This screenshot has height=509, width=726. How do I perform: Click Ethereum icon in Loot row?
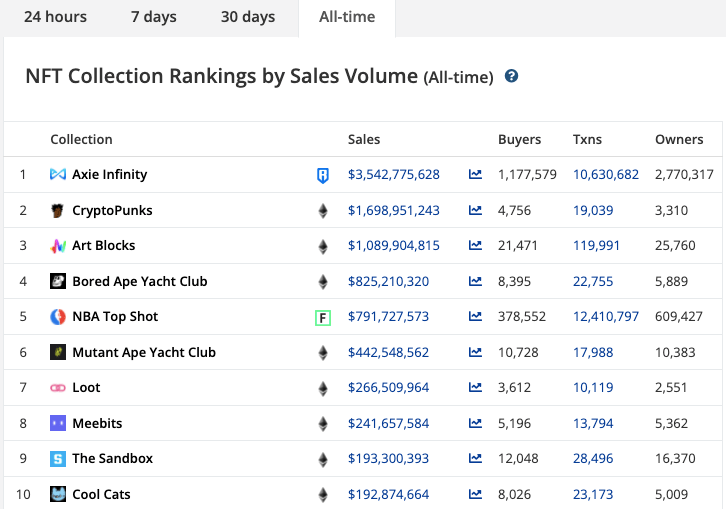click(x=323, y=388)
